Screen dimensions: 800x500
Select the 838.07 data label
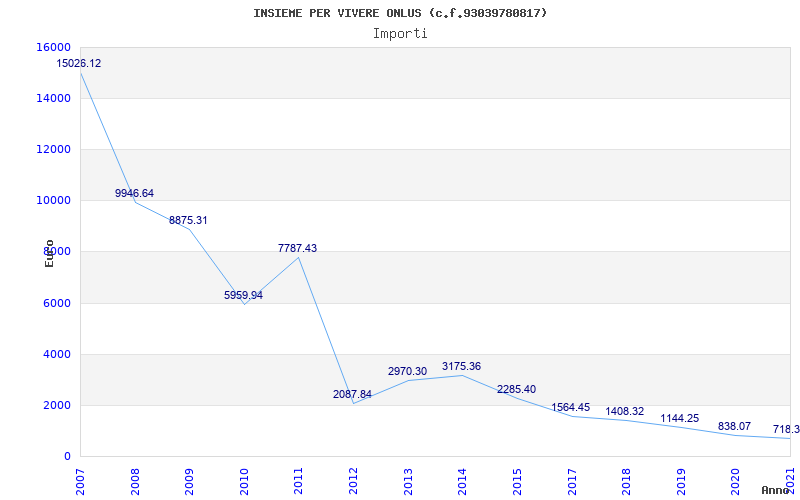tap(735, 427)
